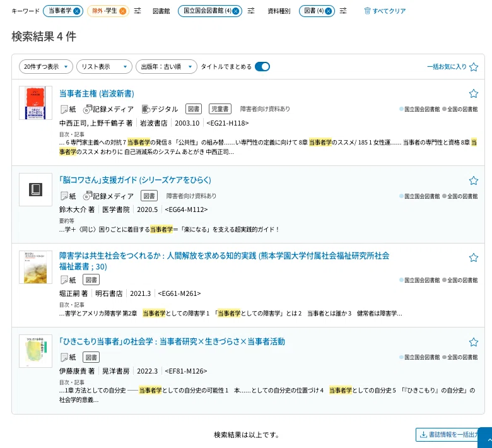
Task: Click 書誌情報を一括出力 download button
Action: pos(449,435)
